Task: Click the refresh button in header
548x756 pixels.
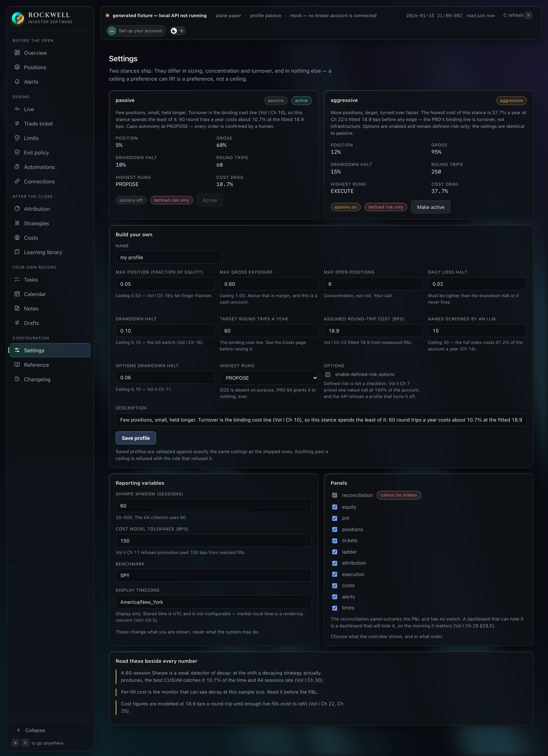Action: (517, 15)
